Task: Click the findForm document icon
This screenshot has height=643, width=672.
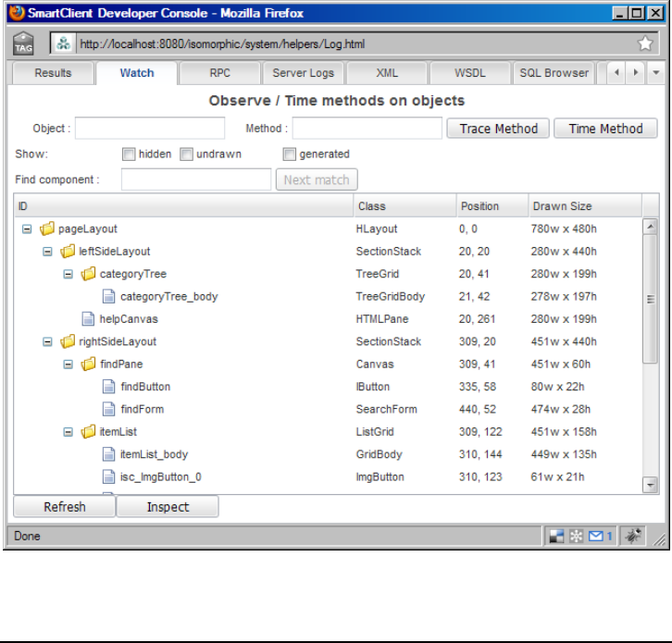Action: point(109,409)
